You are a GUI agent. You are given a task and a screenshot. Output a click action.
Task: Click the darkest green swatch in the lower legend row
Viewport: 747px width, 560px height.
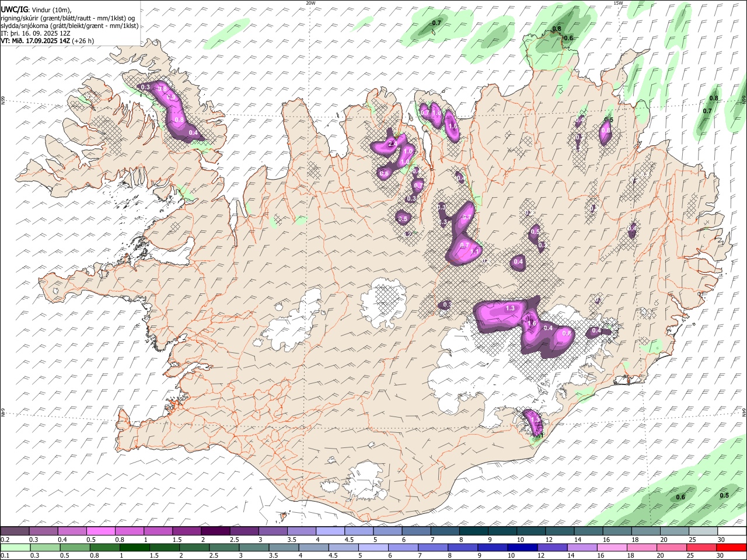134,548
